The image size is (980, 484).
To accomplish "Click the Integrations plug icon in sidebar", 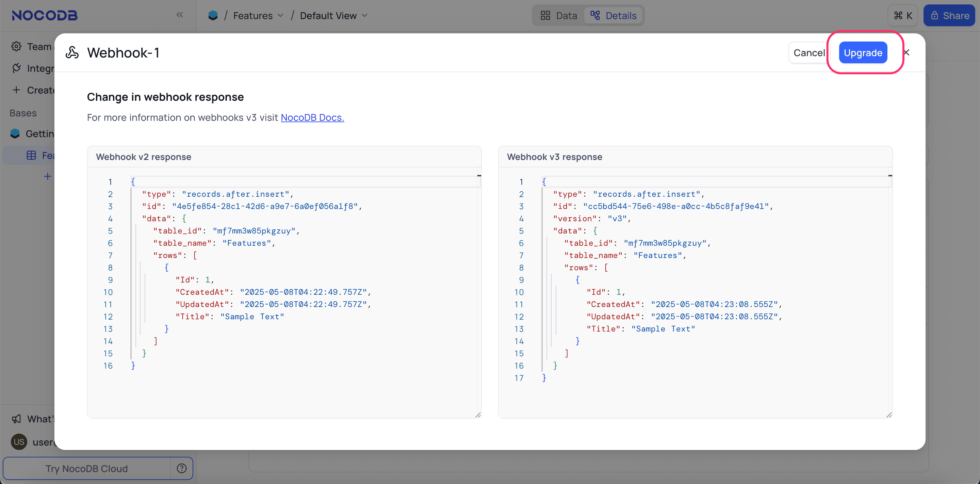I will point(16,68).
